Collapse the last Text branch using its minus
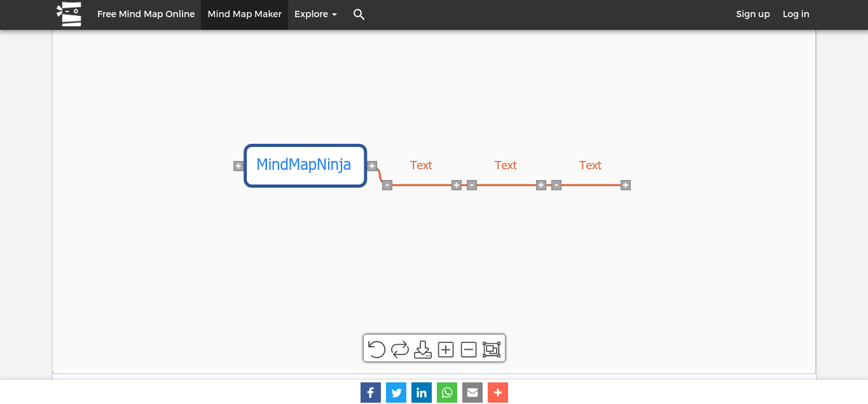The image size is (868, 404). (x=556, y=185)
